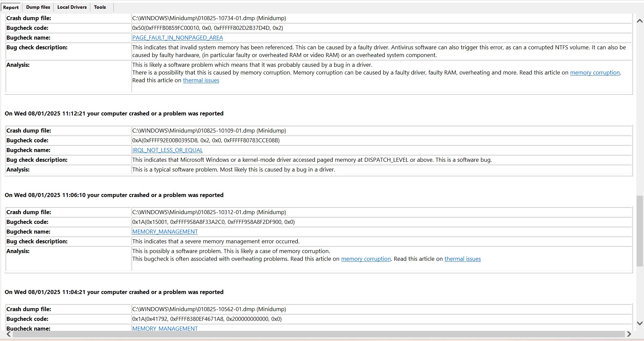Click the scroll down arrow
This screenshot has height=341, width=644.
tap(639, 323)
